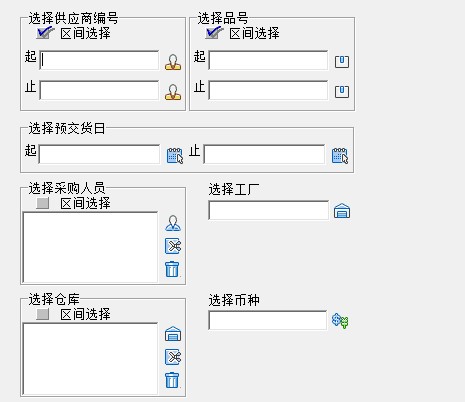Click scissors icon in 选择采购人员 group
This screenshot has width=465, height=402.
(173, 246)
